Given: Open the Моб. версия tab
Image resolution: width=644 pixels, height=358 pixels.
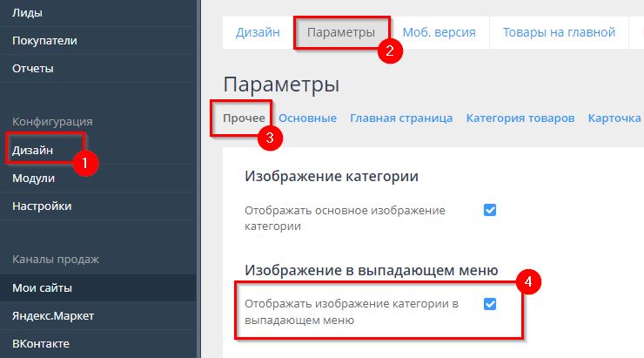Looking at the screenshot, I should coord(439,32).
